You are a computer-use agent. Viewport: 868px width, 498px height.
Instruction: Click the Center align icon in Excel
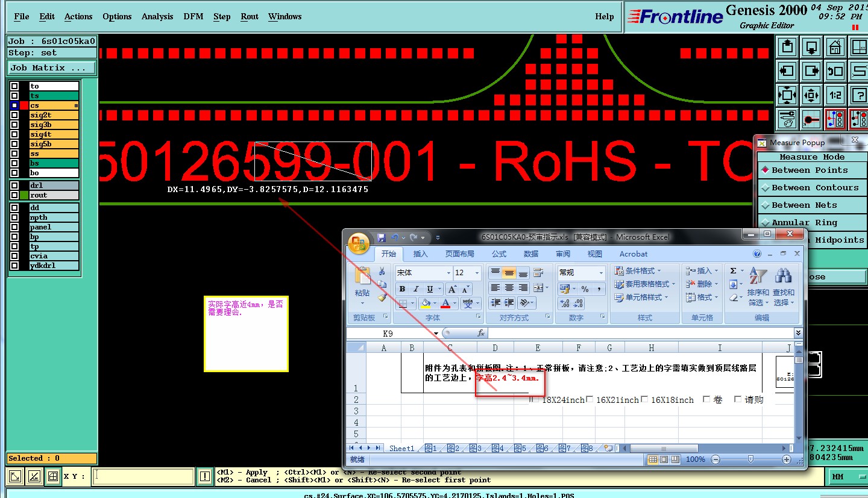tap(509, 288)
